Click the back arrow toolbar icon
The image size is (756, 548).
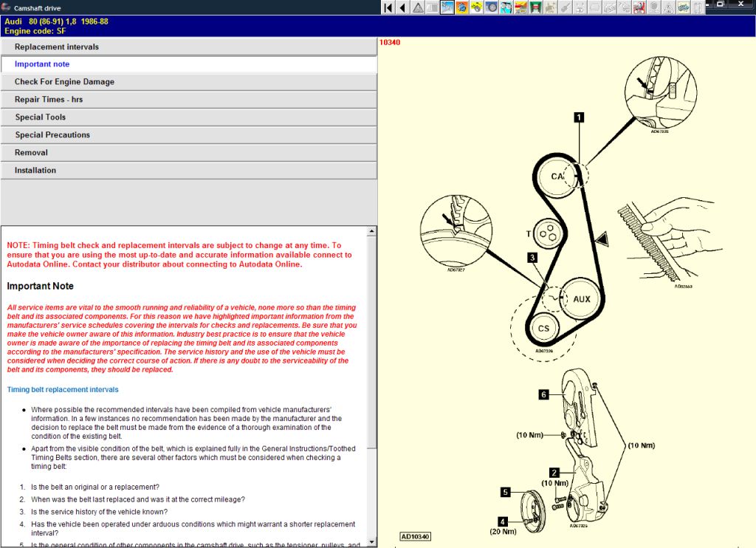click(x=402, y=7)
